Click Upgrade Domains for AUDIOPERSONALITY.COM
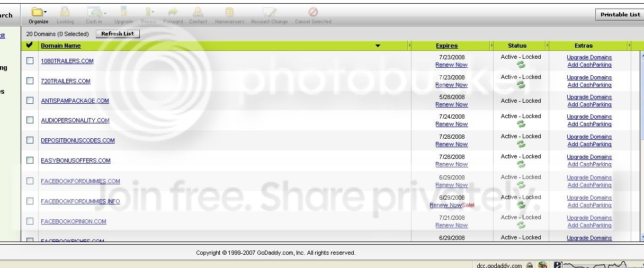644x268 pixels. tap(589, 117)
